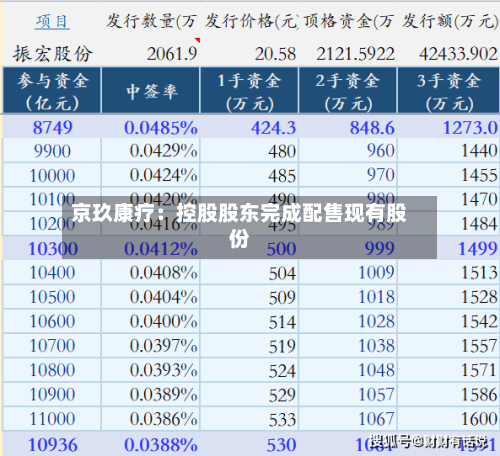Select the 424.3 cell
This screenshot has width=500, height=456.
[249, 127]
